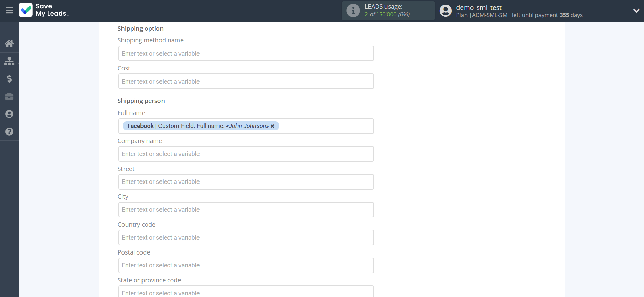
Task: Select the Country code input field
Action: 246,238
